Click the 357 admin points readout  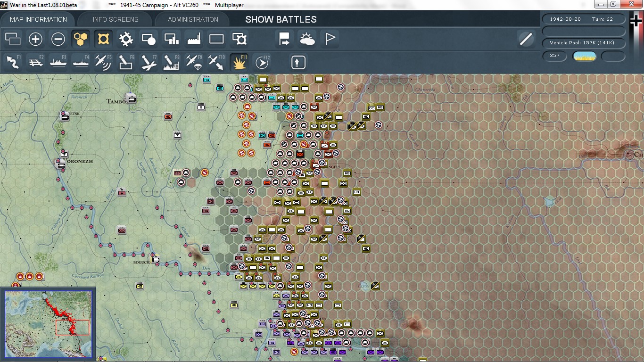[555, 56]
